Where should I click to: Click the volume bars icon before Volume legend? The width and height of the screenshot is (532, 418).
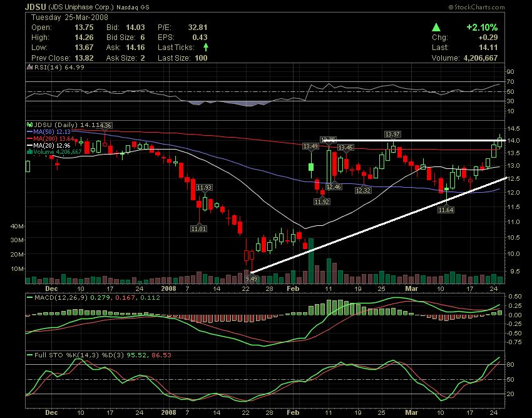click(x=29, y=152)
